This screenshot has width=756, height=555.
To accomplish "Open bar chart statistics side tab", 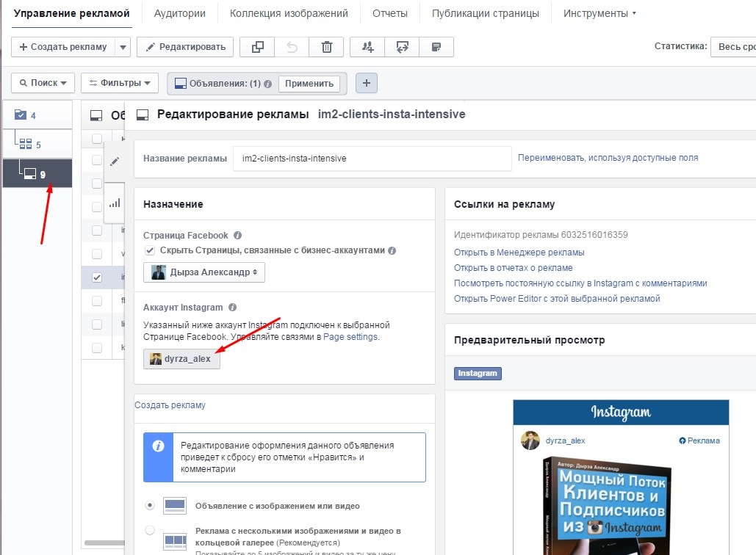I will pos(114,203).
